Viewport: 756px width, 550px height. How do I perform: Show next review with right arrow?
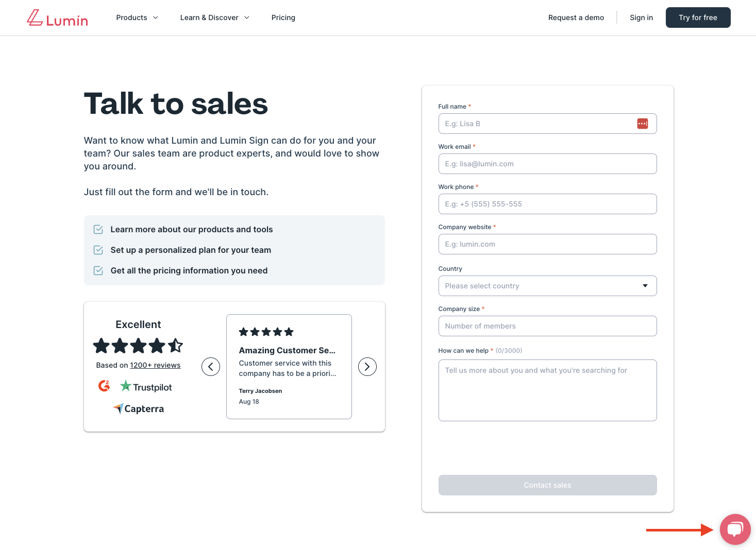[367, 367]
